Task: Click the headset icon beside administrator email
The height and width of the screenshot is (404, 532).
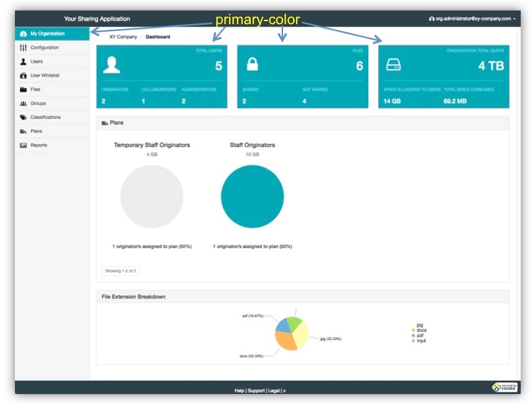Action: (431, 19)
